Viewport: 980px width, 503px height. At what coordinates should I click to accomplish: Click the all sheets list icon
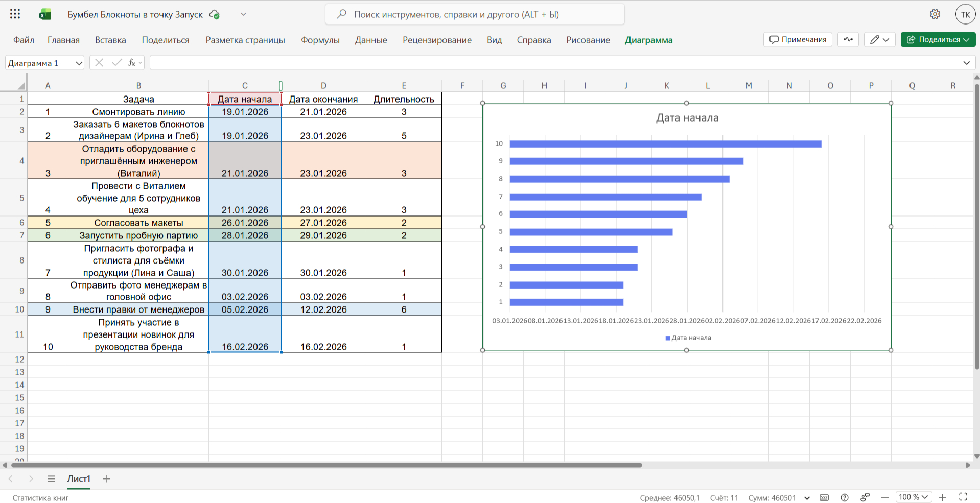(51, 478)
